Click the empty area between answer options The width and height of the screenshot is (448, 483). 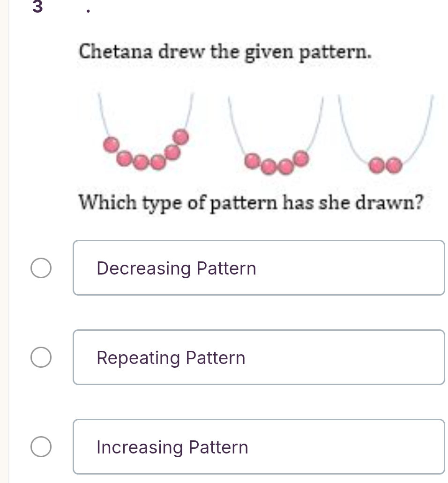coord(259,312)
